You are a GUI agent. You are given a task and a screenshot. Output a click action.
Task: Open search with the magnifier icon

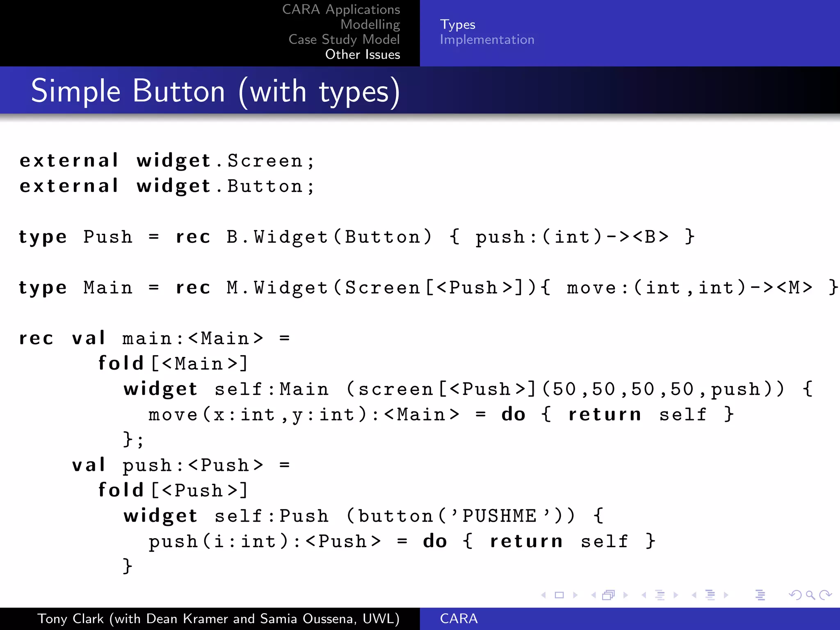click(810, 595)
